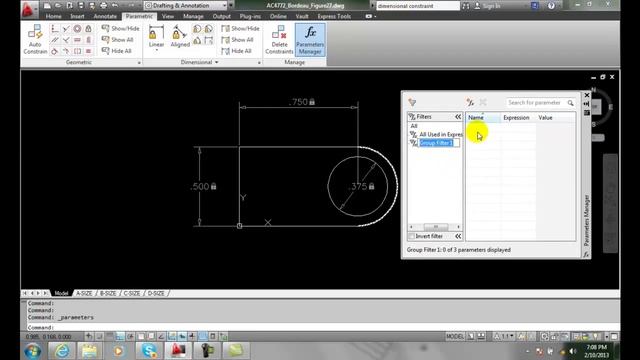Viewport: 640px width, 360px height.
Task: Click create new parameter group filter icon
Action: 412,102
